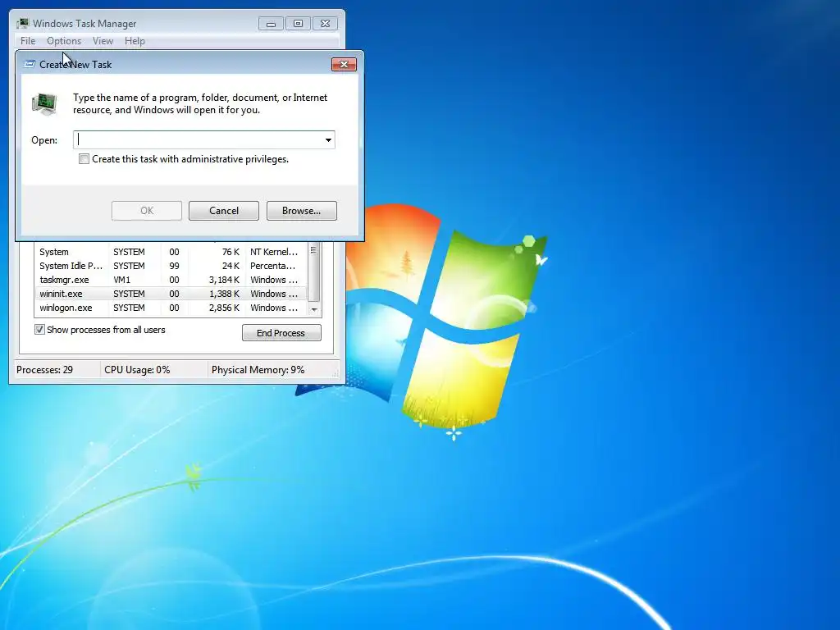Viewport: 840px width, 630px height.
Task: Minimize the Windows Task Manager window
Action: (x=271, y=24)
